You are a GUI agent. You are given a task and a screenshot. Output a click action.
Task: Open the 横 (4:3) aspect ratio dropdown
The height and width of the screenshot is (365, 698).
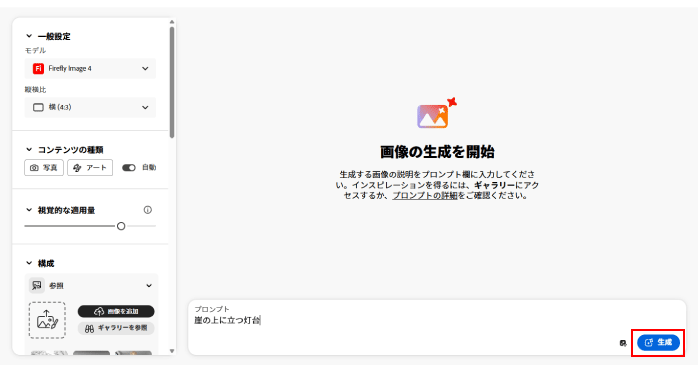tap(90, 107)
